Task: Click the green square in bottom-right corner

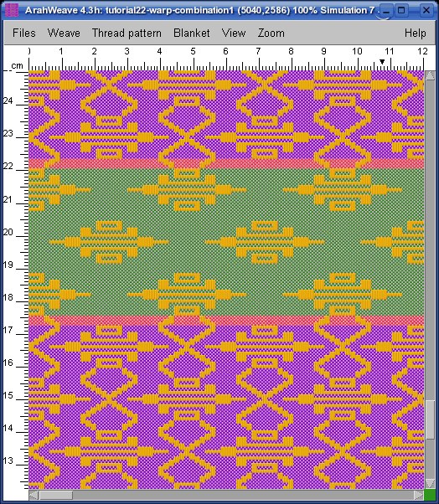Action: [430, 495]
